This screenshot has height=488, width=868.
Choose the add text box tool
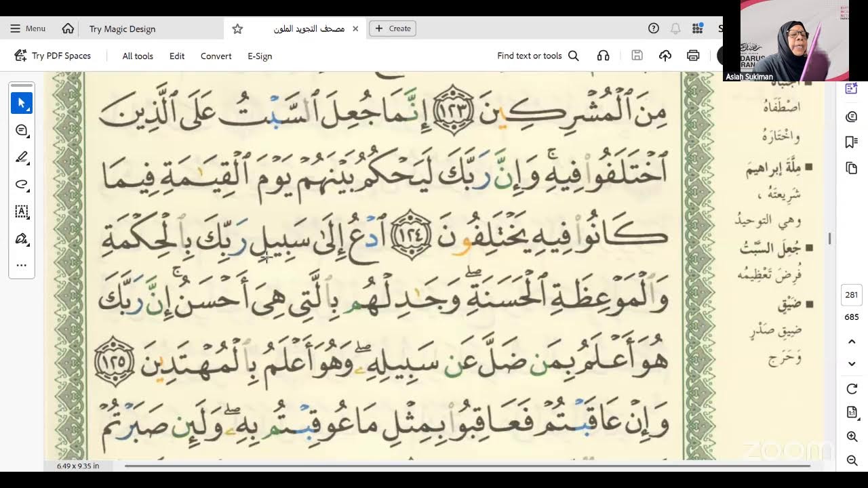click(22, 211)
